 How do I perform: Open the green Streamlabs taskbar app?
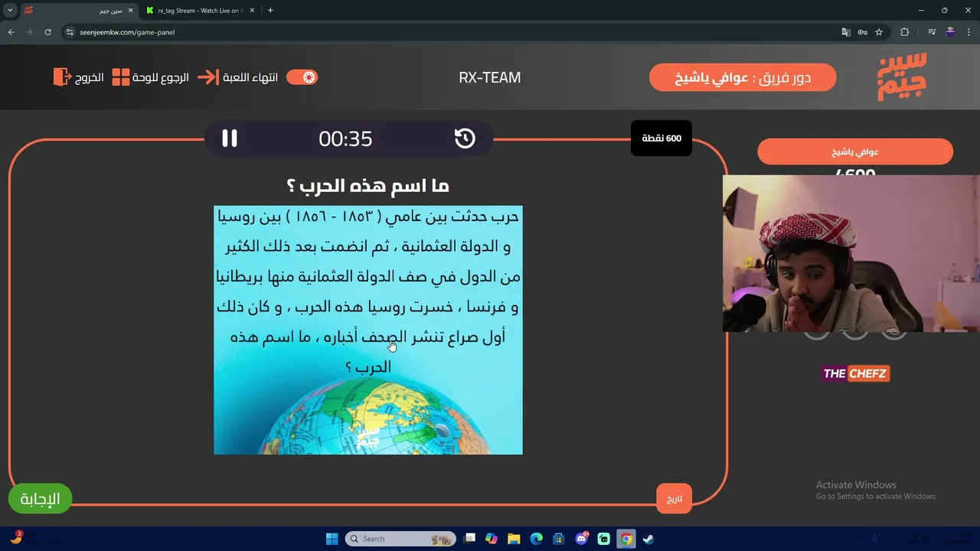point(604,539)
